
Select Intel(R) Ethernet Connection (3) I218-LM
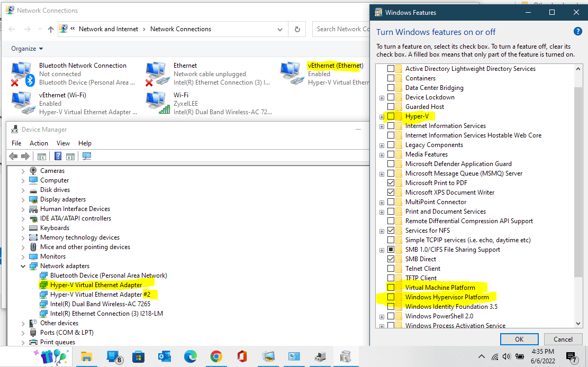point(106,314)
